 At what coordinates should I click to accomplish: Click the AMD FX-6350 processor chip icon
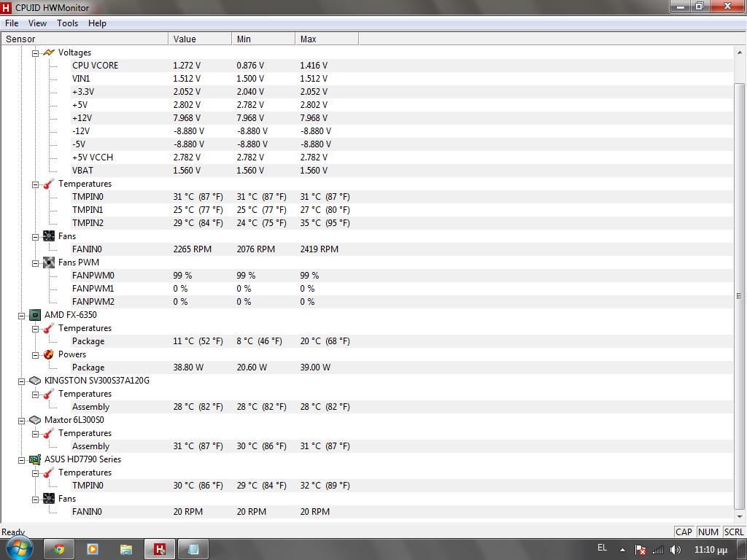[35, 315]
